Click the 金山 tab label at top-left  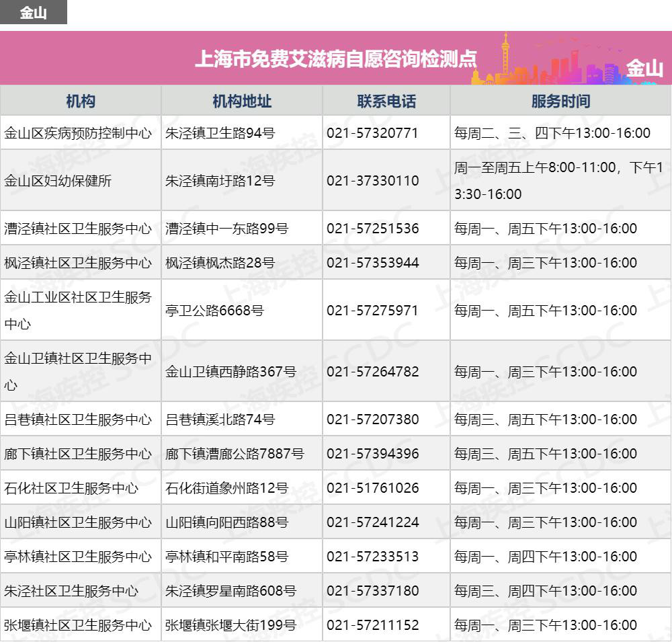pos(33,13)
